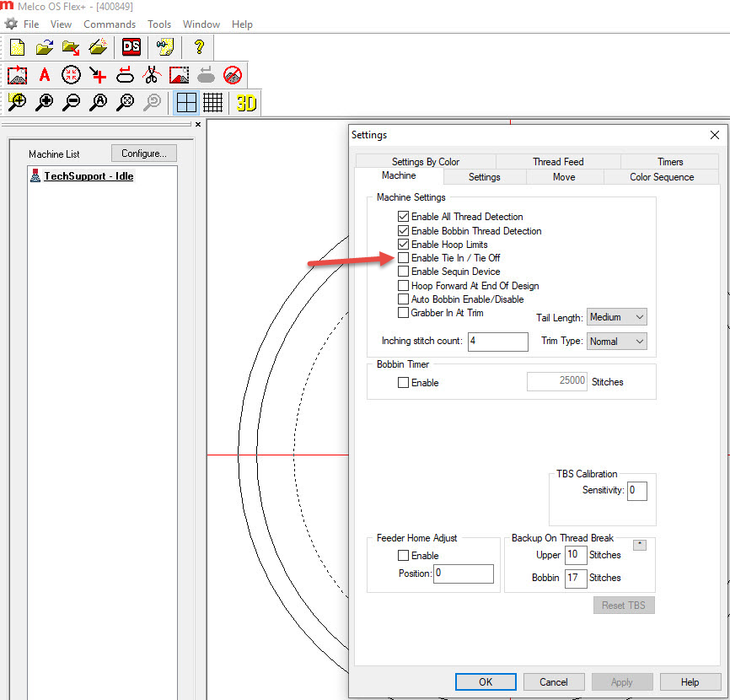Switch to the Thread Feed tab
730x700 pixels.
point(558,162)
